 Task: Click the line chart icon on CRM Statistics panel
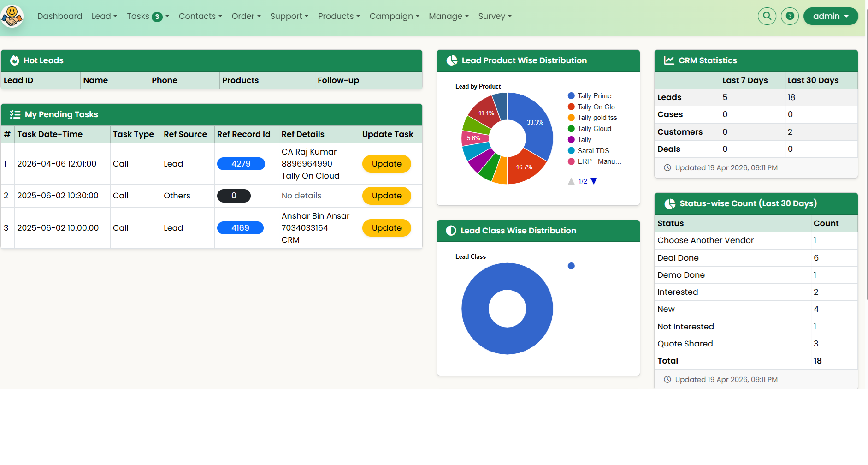(668, 60)
